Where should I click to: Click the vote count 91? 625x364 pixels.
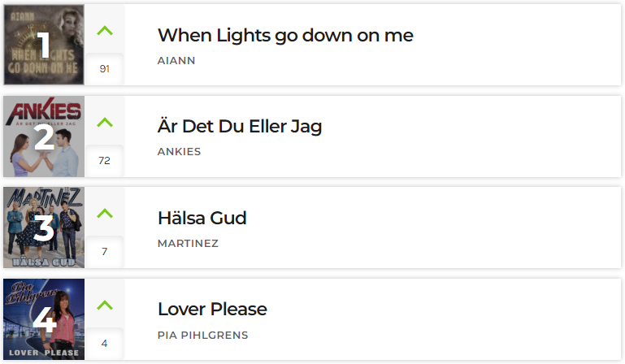104,69
